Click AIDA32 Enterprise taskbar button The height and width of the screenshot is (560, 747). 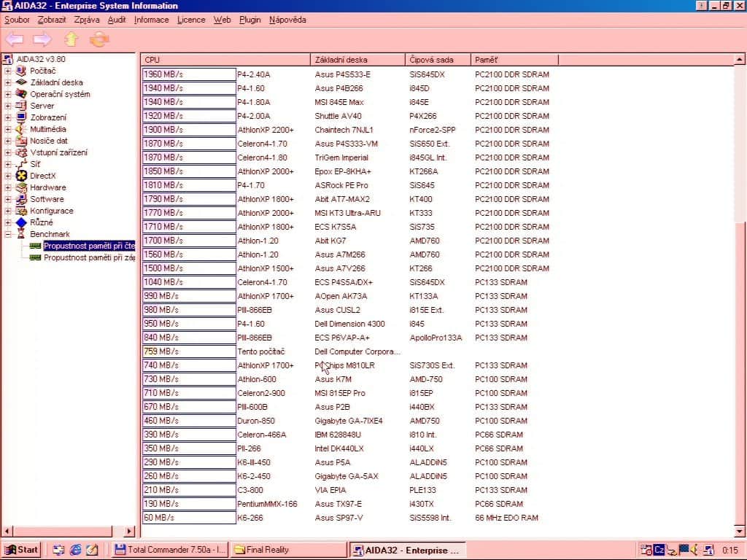(x=407, y=550)
